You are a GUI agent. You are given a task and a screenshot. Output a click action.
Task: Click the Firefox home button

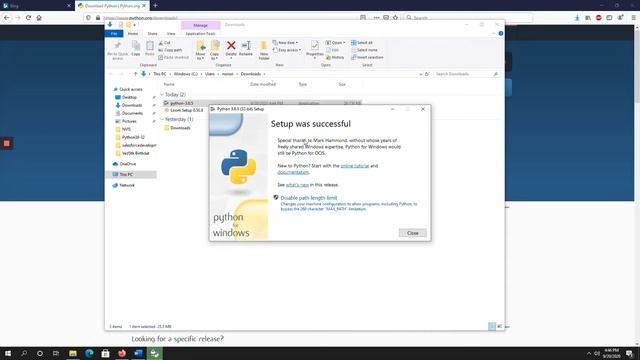pos(39,18)
